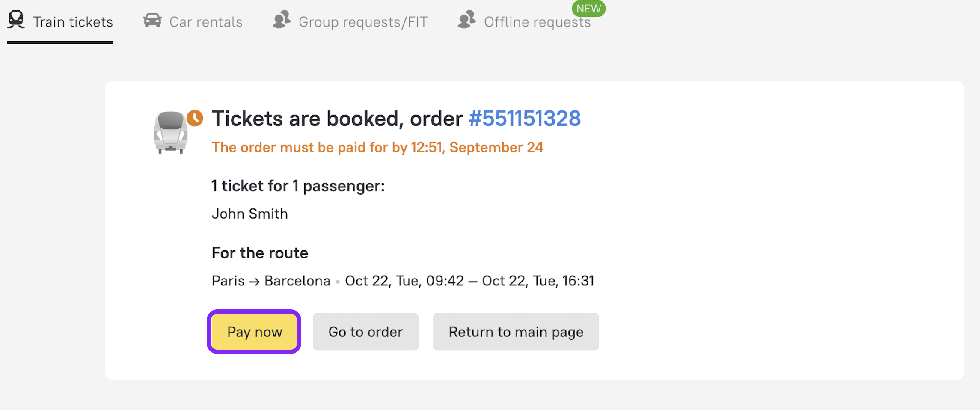
Task: Click the orange payment deadline notice
Action: (x=377, y=147)
